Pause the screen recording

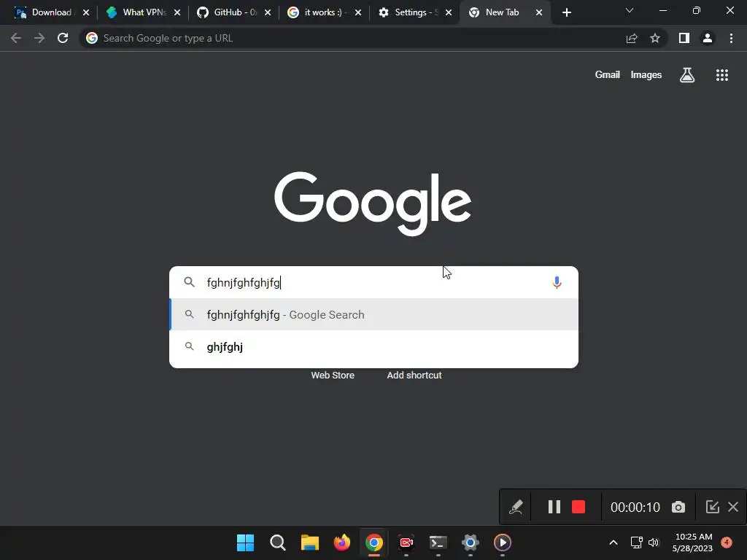point(554,507)
